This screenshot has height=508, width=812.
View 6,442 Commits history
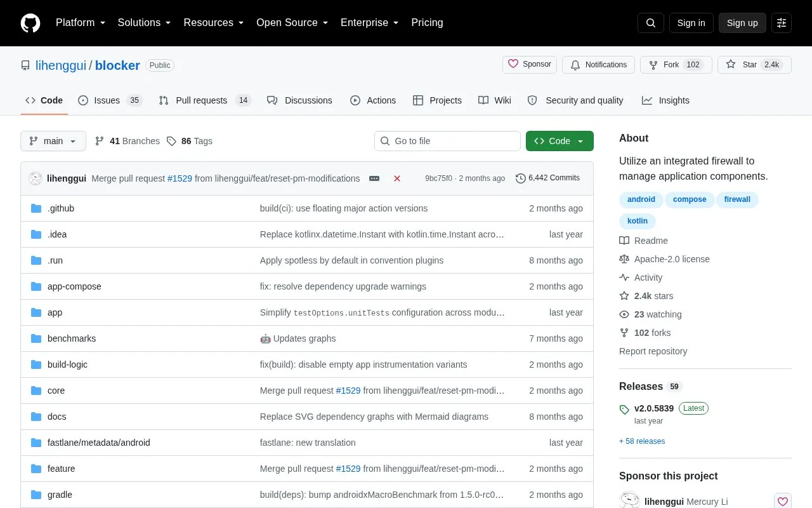pyautogui.click(x=547, y=178)
